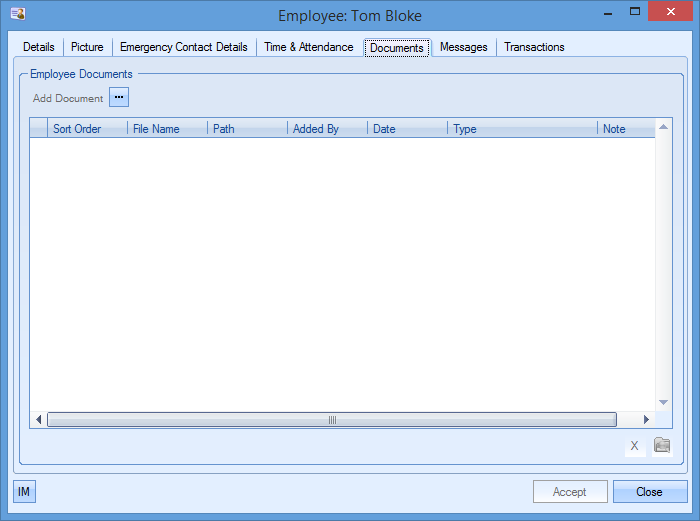The height and width of the screenshot is (521, 700).
Task: Click the Note column header
Action: coord(626,129)
